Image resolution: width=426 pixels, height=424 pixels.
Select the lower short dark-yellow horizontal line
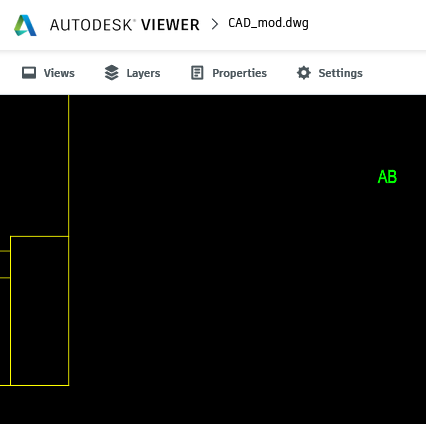tap(5, 277)
